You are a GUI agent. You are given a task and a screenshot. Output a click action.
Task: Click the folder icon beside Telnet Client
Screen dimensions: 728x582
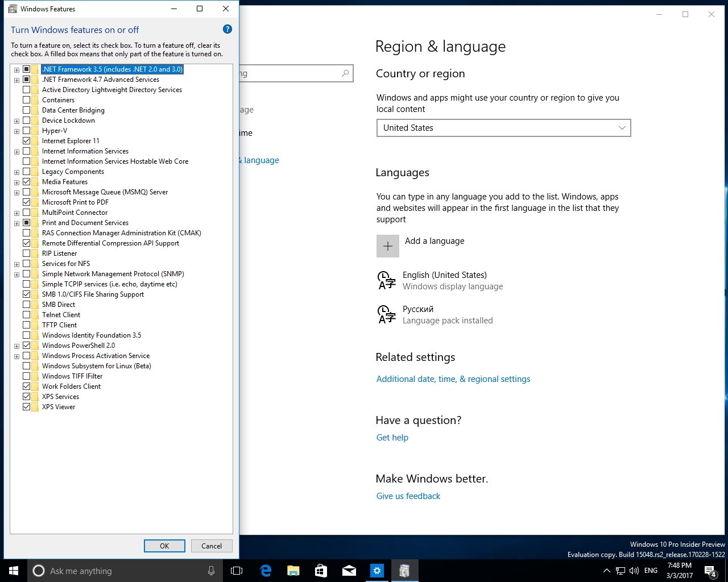click(x=35, y=315)
